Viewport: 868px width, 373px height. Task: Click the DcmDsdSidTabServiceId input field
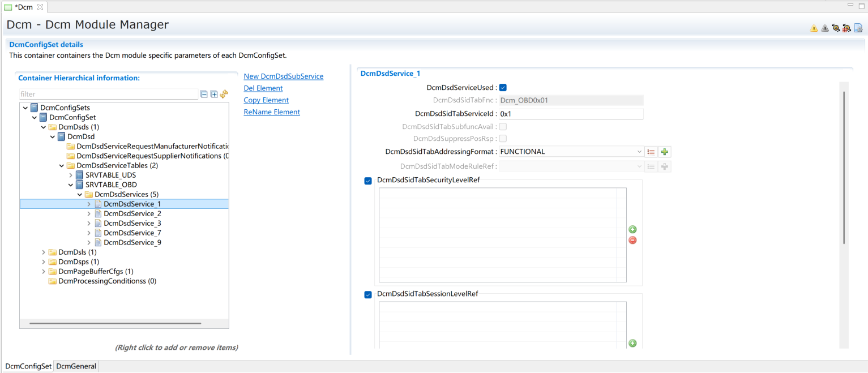570,114
